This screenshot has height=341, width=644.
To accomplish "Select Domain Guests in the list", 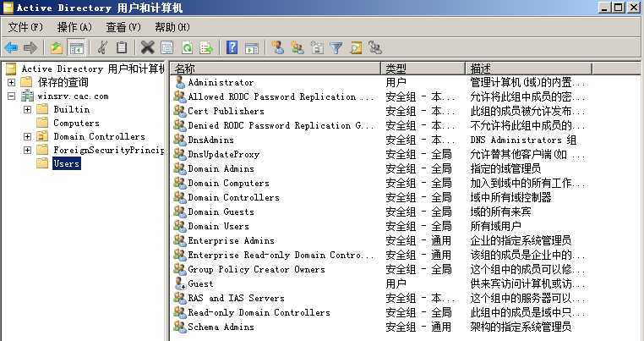I will pyautogui.click(x=221, y=212).
